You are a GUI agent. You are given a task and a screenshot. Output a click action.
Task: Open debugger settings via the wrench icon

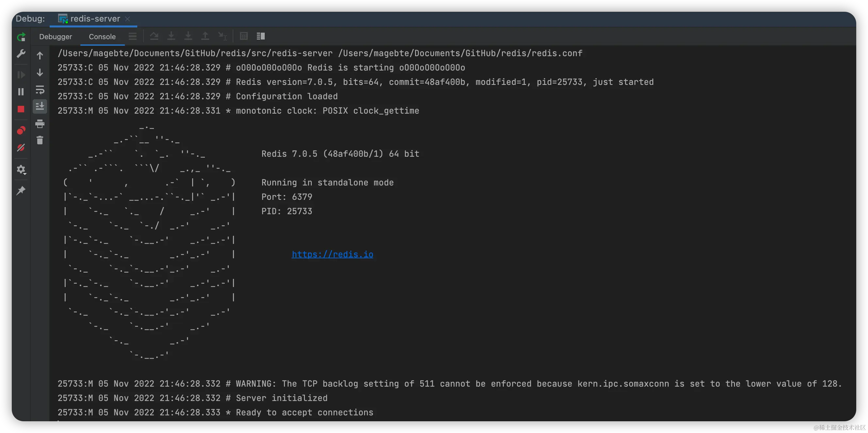coord(21,54)
